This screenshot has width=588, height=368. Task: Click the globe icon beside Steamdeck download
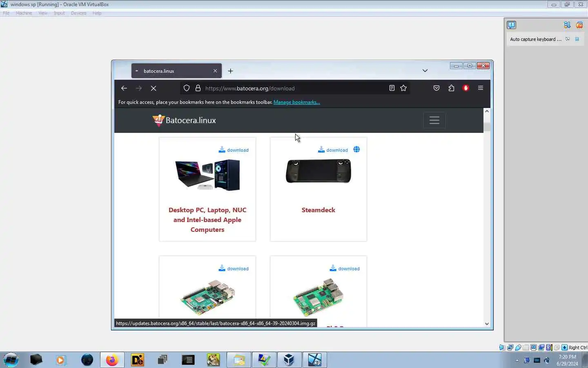[x=356, y=149]
